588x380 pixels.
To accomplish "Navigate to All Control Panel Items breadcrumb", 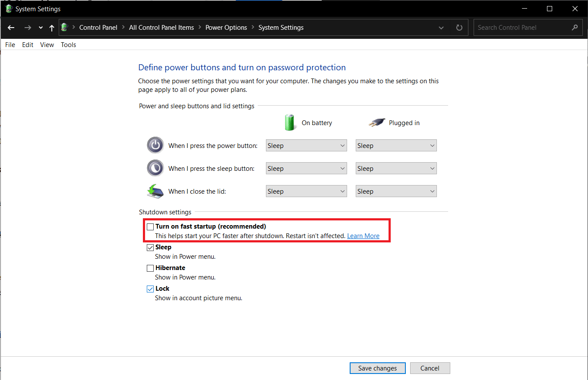I will coord(161,28).
